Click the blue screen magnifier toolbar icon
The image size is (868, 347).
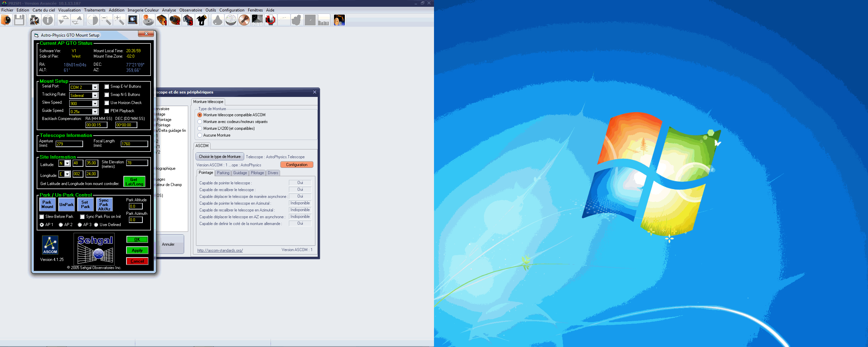pyautogui.click(x=133, y=20)
